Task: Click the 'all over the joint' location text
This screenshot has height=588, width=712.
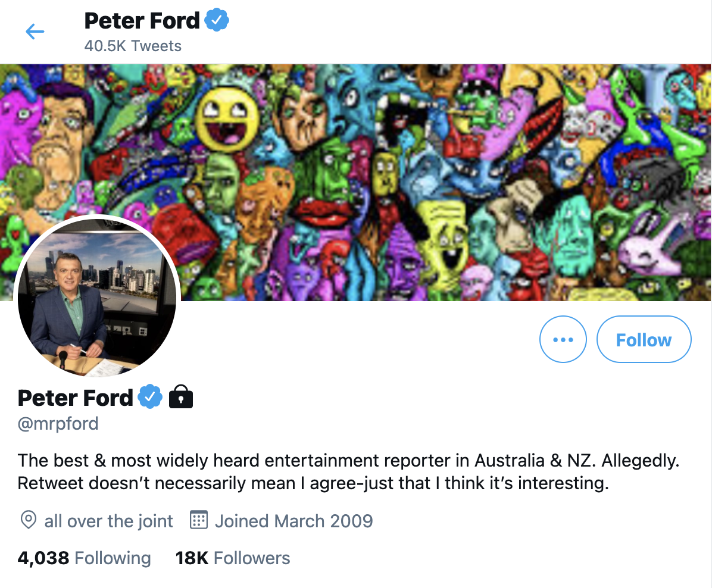Action: [109, 521]
